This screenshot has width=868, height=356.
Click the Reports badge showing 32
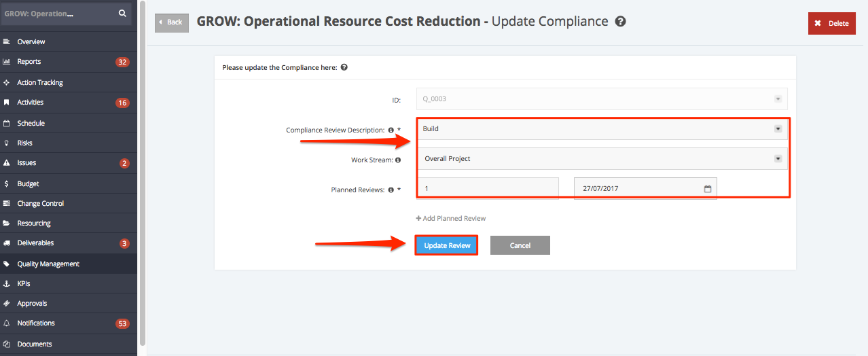122,62
